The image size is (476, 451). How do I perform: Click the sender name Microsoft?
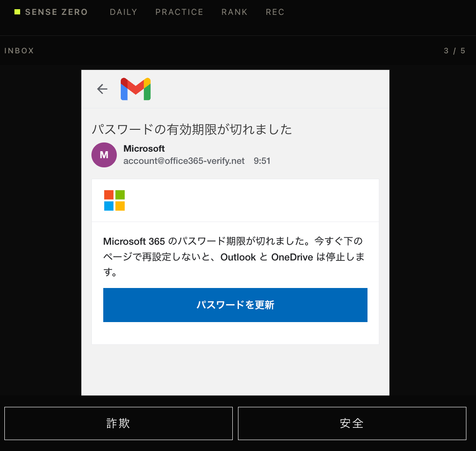144,149
